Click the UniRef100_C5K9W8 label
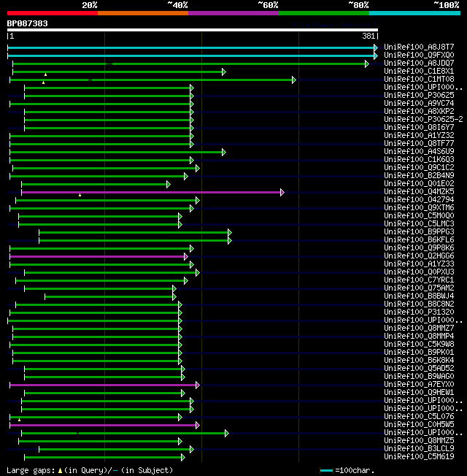 point(419,344)
